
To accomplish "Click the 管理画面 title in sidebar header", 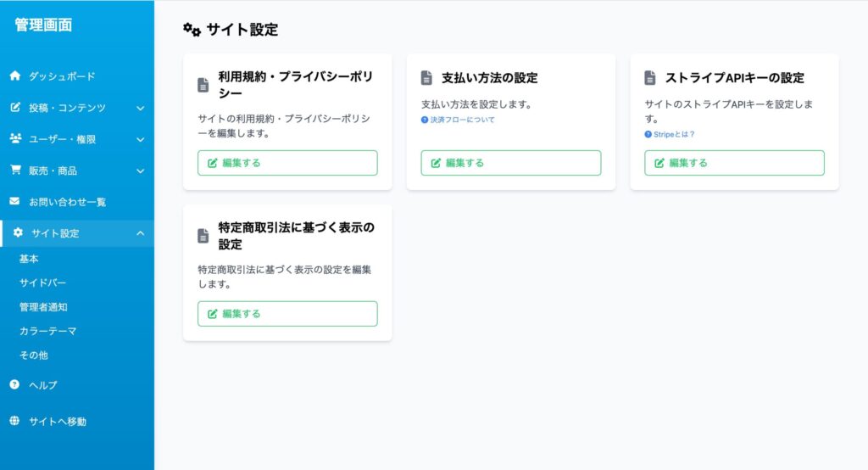I will tap(43, 25).
